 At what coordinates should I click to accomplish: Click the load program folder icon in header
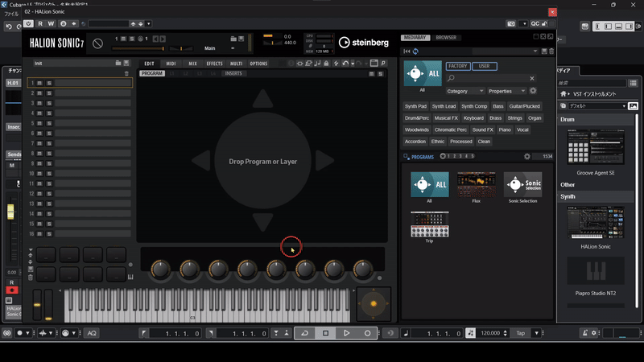[233, 39]
